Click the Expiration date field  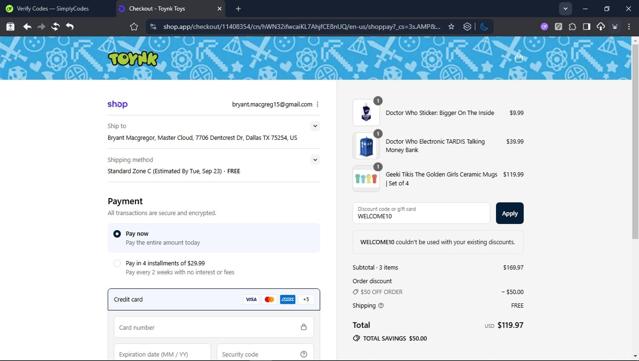(162, 353)
